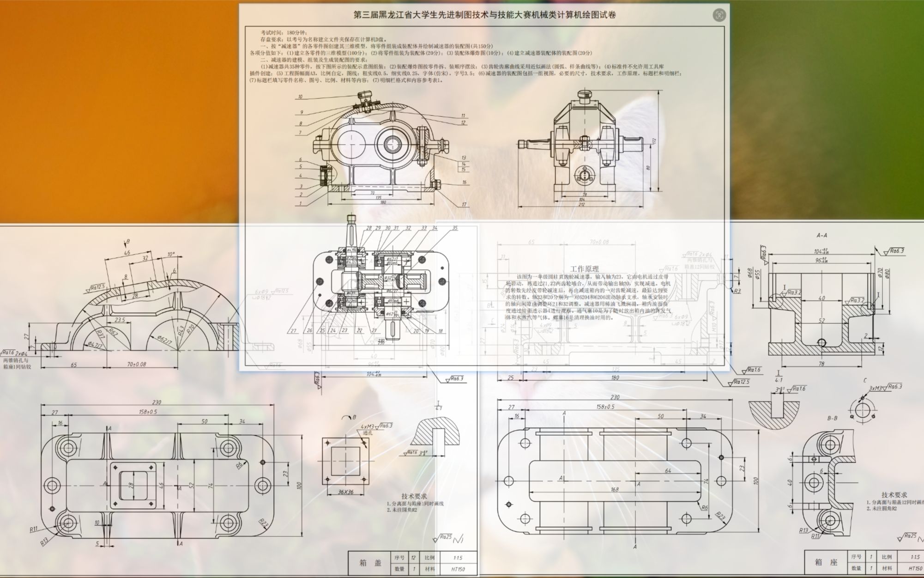Image resolution: width=924 pixels, height=578 pixels.
Task: Click the 70±0.08 dimension in 箱盖 front view
Action: click(x=136, y=364)
